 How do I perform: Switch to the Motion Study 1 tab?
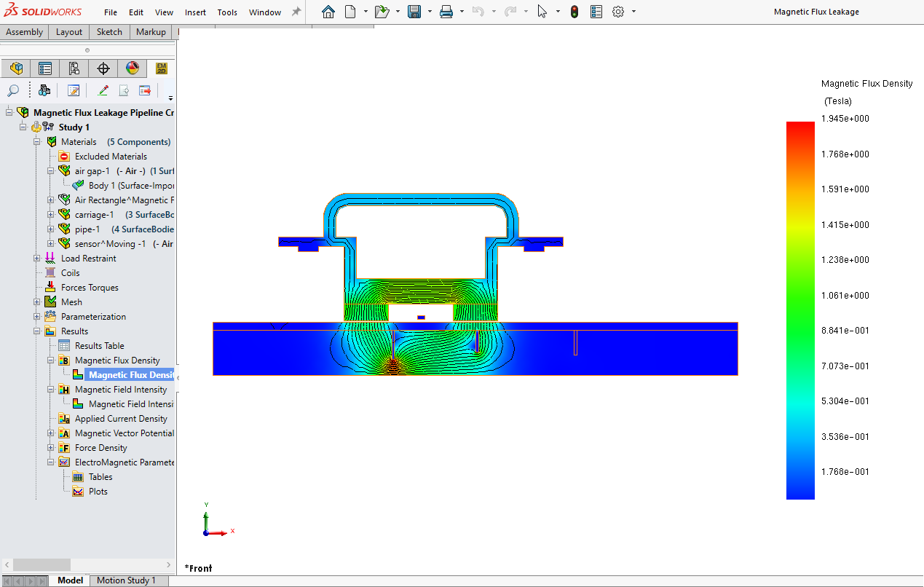coord(127,580)
